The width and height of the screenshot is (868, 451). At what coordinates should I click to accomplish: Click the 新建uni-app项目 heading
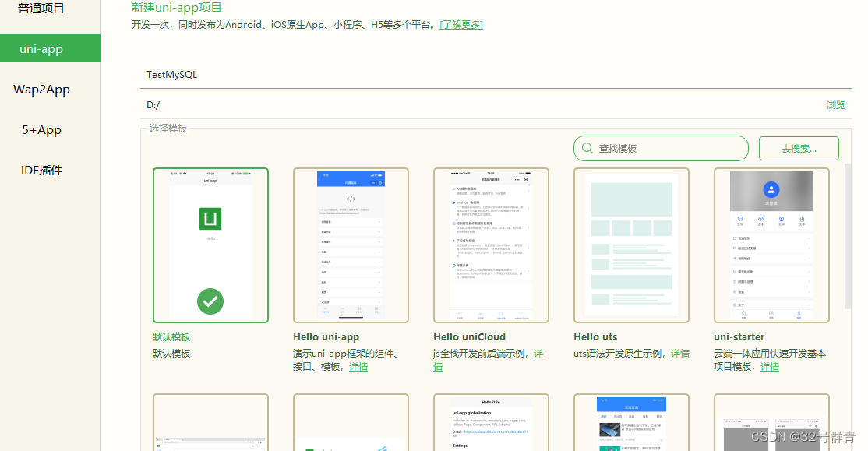(x=177, y=8)
